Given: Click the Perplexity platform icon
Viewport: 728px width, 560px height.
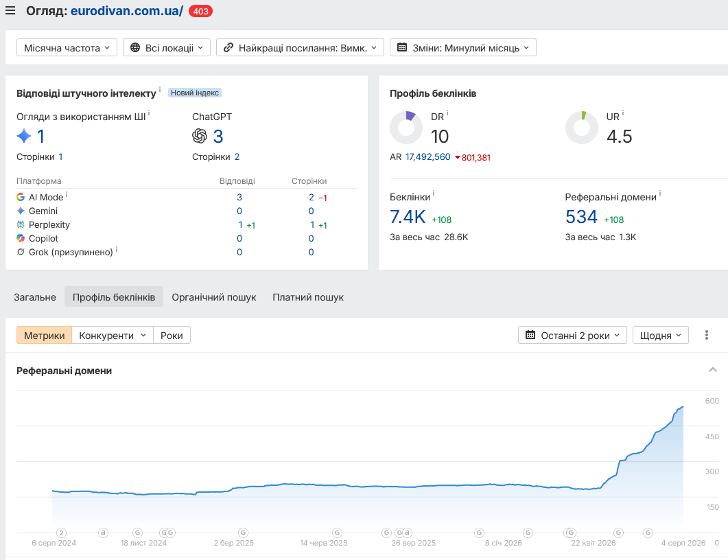Looking at the screenshot, I should tap(21, 224).
